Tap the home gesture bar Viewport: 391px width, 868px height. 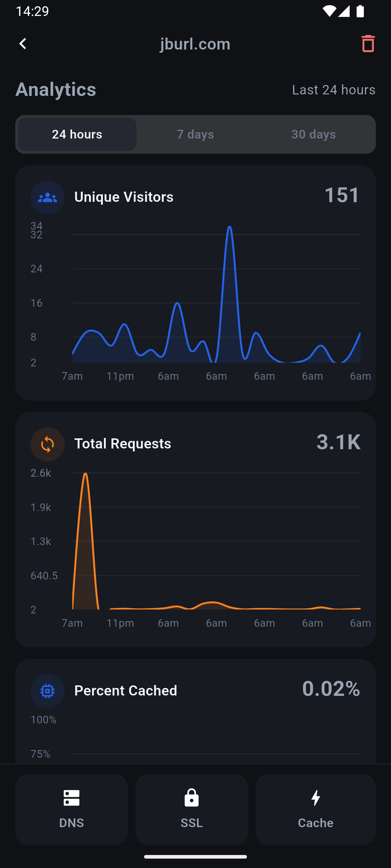click(195, 857)
